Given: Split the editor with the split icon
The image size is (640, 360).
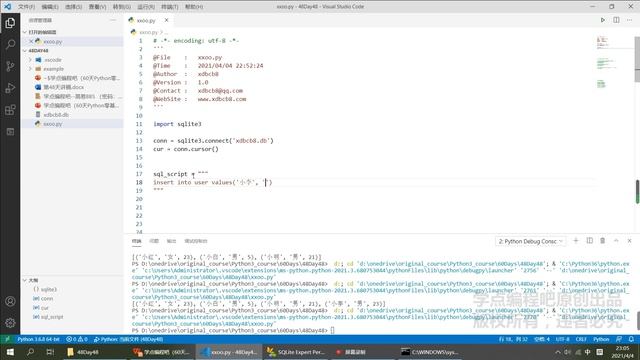Looking at the screenshot, I should click(616, 20).
